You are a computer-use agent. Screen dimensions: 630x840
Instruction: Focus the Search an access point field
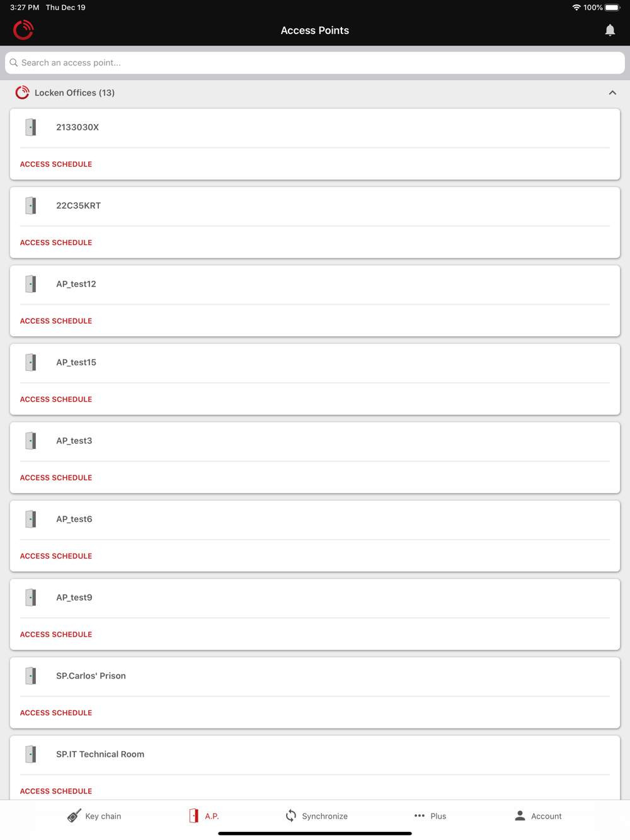click(x=315, y=63)
